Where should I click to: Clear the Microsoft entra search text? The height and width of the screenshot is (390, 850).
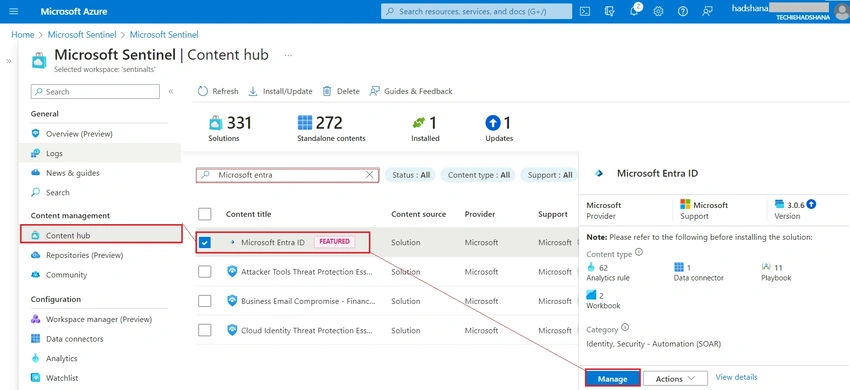[x=369, y=175]
